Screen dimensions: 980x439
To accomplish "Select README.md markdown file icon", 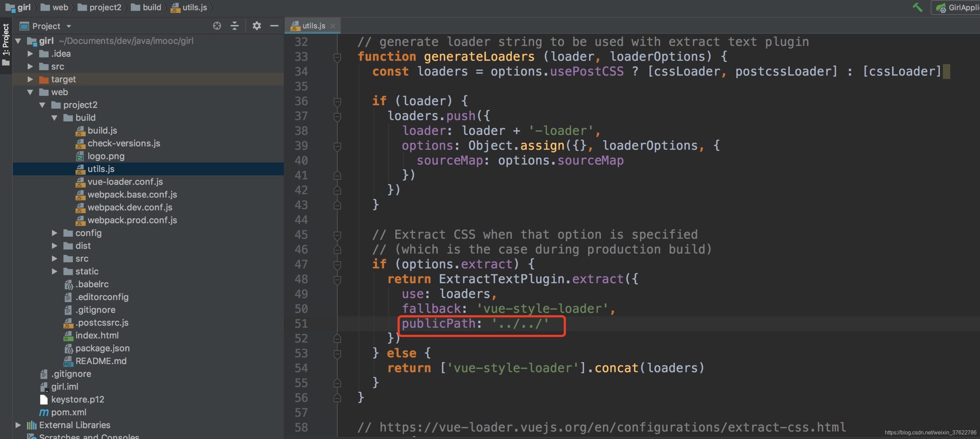I will point(68,361).
